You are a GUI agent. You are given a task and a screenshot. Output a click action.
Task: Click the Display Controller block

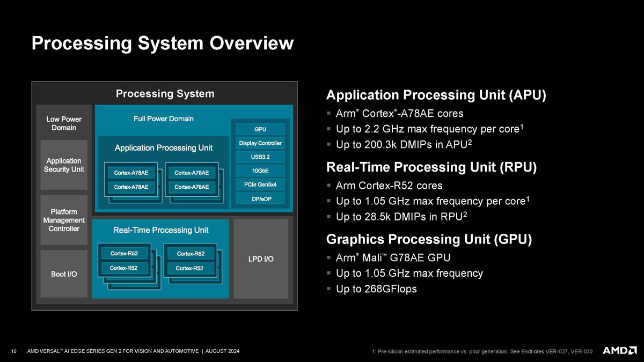coord(260,143)
